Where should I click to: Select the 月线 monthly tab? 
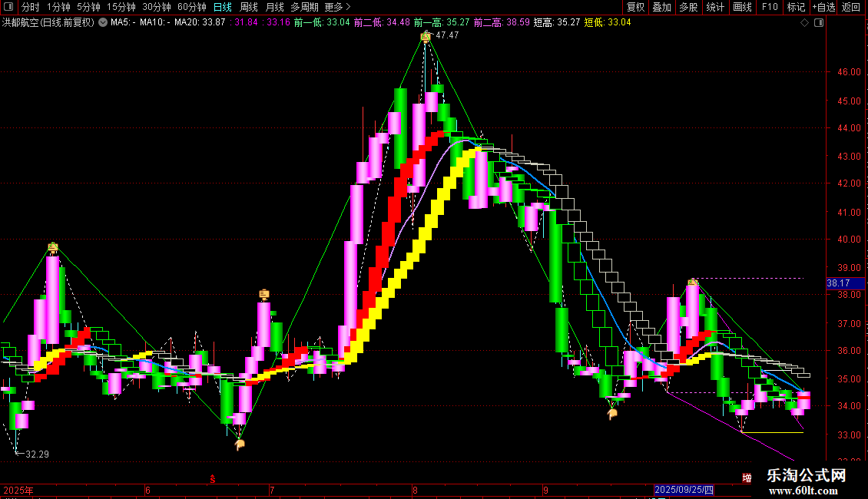click(274, 7)
